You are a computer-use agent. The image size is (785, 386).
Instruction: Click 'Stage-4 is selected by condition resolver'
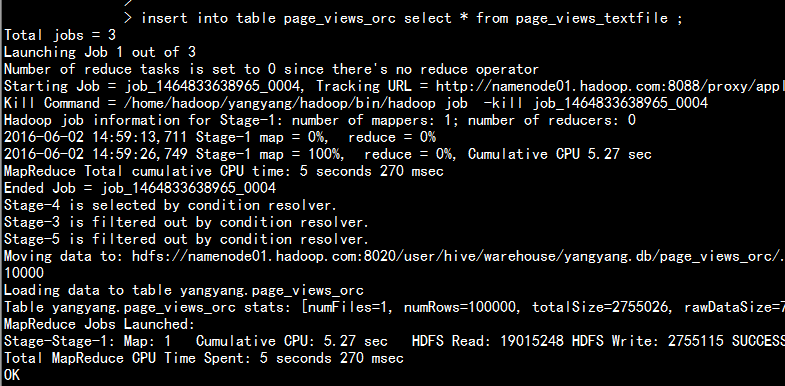[x=170, y=205]
